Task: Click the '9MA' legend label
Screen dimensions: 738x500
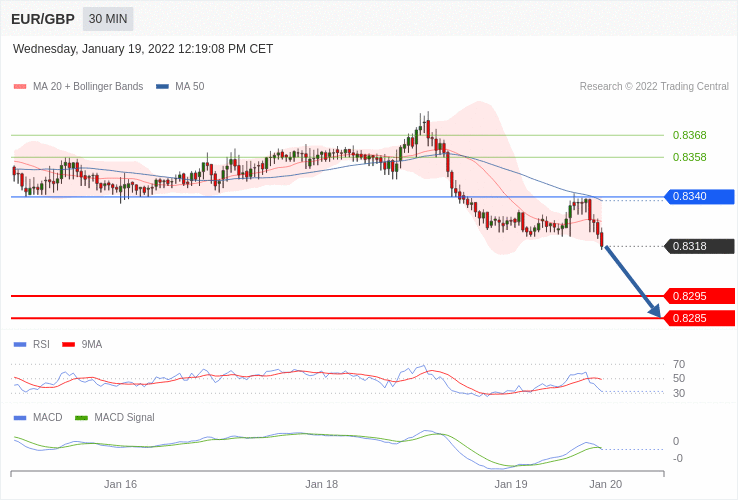Action: pos(92,345)
